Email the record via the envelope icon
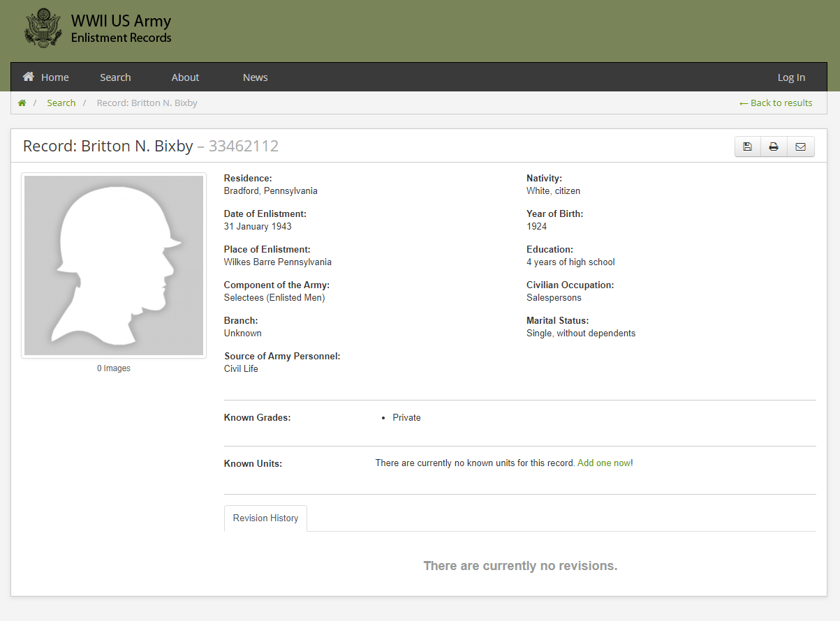This screenshot has width=840, height=621. pyautogui.click(x=800, y=147)
